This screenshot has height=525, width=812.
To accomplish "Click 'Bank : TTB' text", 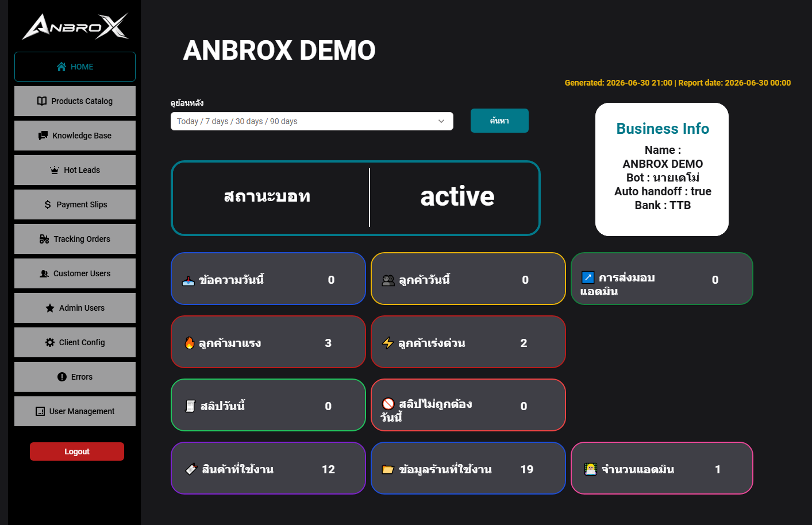I will (663, 205).
